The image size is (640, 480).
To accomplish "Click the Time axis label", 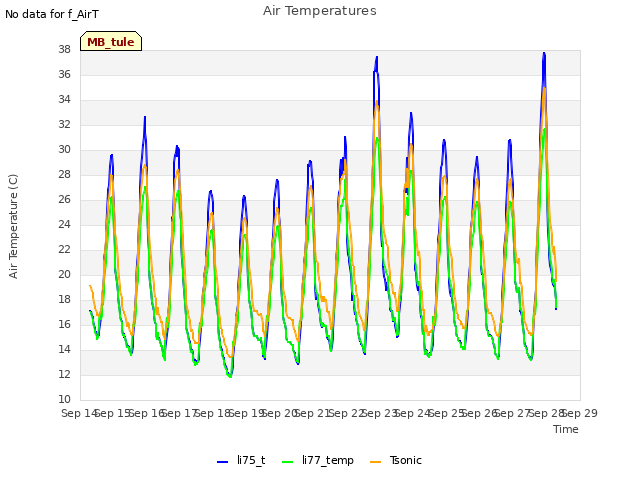I will point(565,429).
